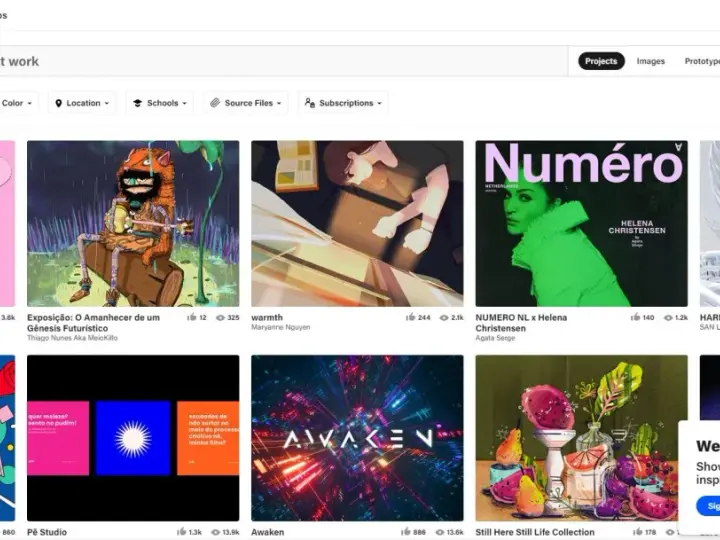Switch to the Prototypes tab
This screenshot has width=720, height=540.
[x=702, y=61]
